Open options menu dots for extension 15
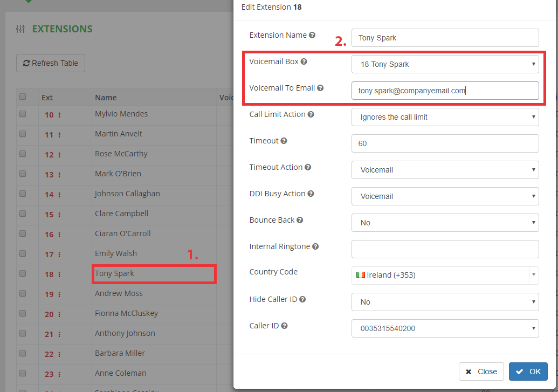Viewport: 558px width, 392px height. [x=59, y=215]
